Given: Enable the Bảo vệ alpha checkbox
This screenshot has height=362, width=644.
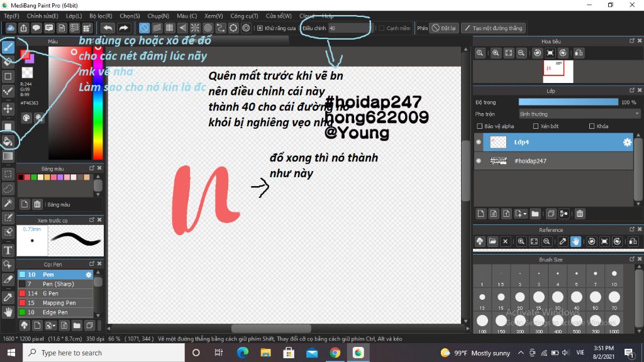Looking at the screenshot, I should click(479, 126).
